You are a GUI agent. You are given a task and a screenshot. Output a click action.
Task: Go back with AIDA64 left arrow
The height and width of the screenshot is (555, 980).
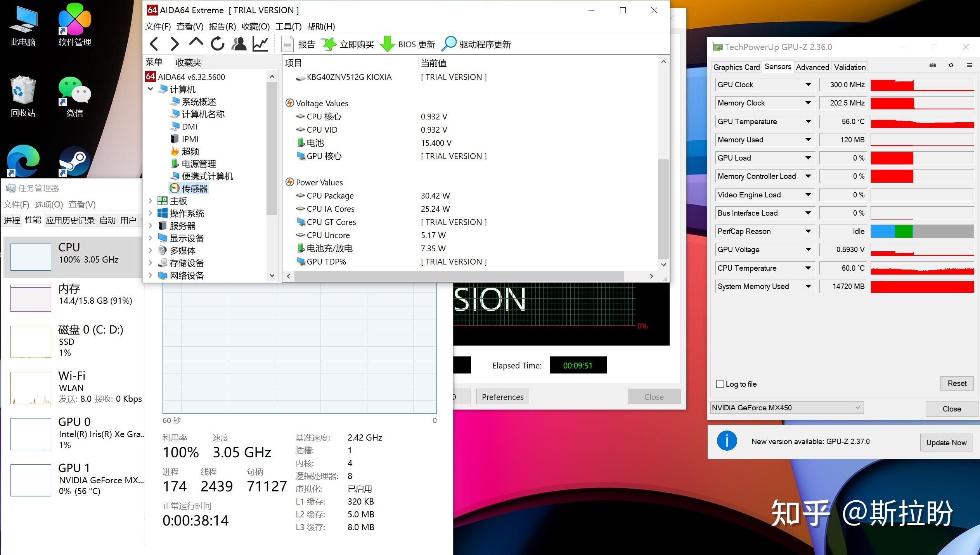point(154,44)
